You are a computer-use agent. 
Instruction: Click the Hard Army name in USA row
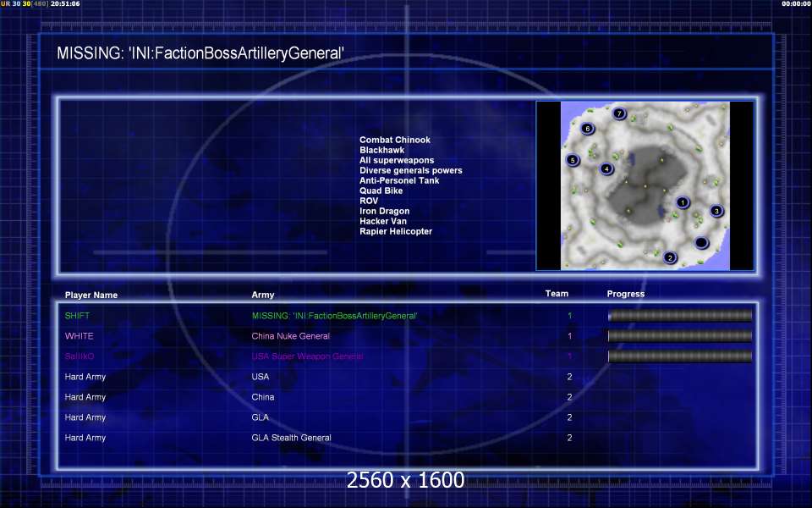click(x=85, y=377)
